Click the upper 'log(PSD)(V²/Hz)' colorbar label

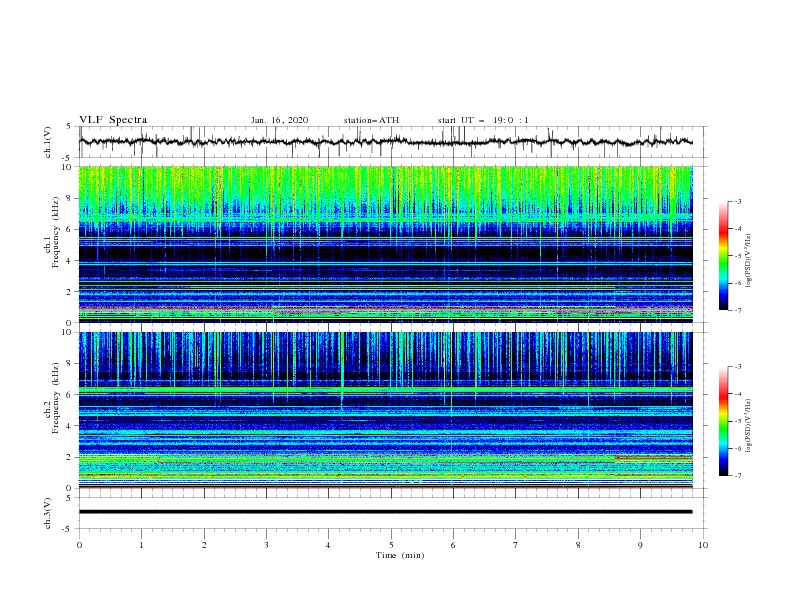(x=748, y=261)
